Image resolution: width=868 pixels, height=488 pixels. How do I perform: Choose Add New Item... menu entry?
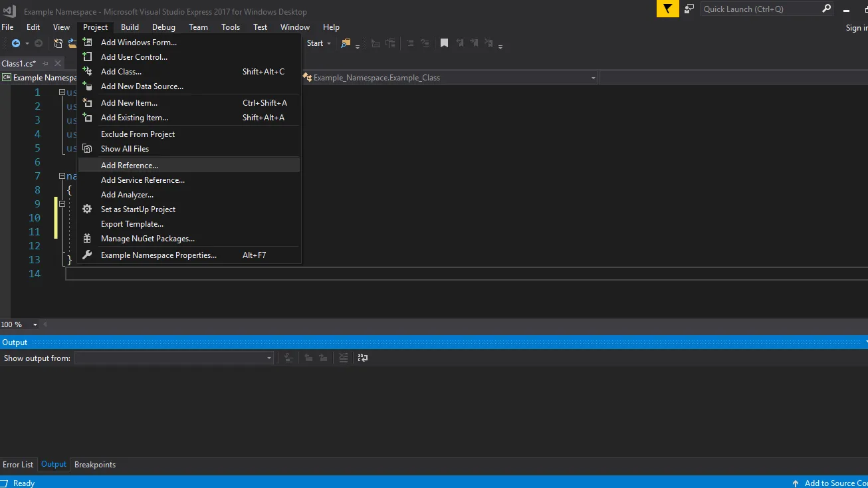click(189, 102)
